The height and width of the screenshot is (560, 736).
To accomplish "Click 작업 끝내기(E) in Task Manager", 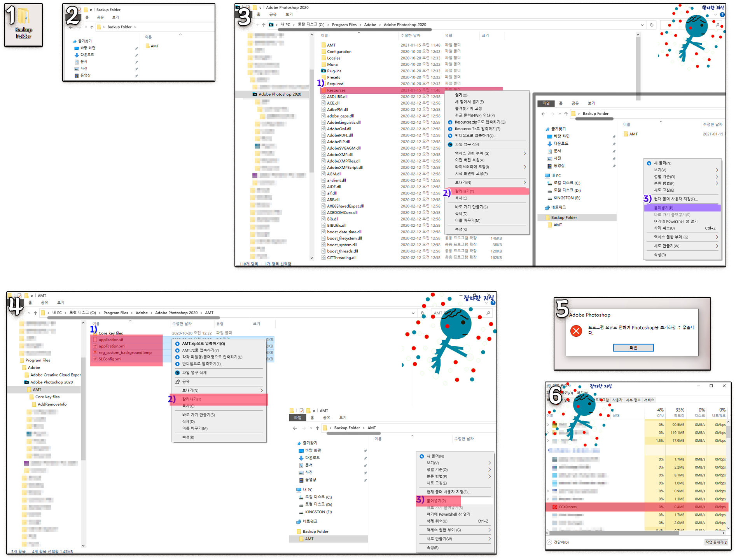I will [x=716, y=542].
